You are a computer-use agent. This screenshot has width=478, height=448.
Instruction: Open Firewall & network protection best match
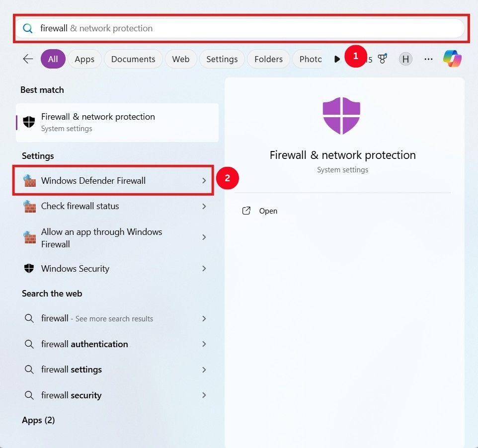pyautogui.click(x=117, y=122)
